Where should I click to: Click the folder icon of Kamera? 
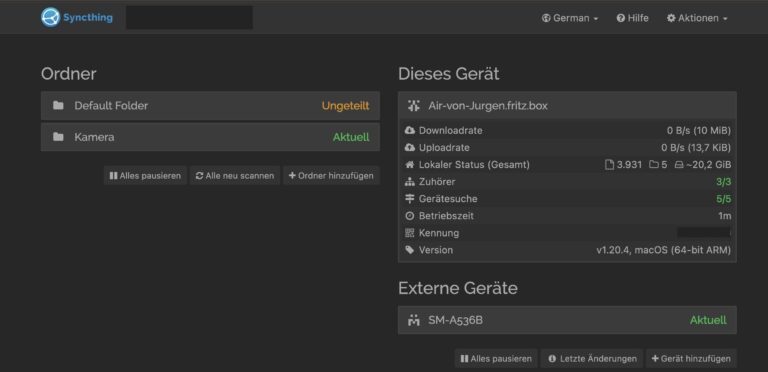(x=58, y=137)
